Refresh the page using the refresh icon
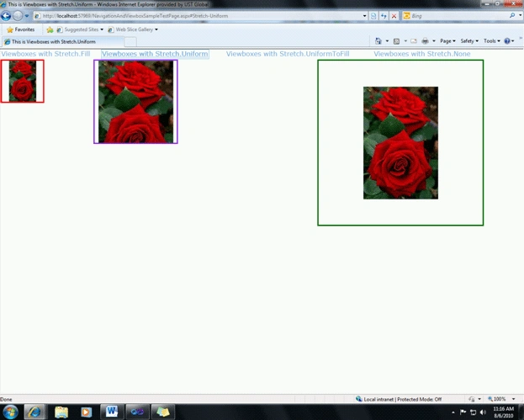524x420 pixels. [x=384, y=16]
